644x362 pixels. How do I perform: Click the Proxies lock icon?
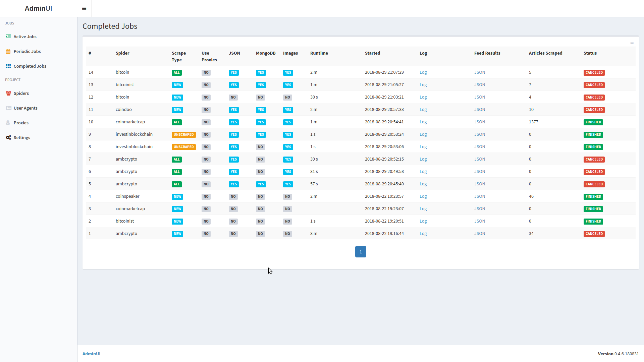[8, 123]
